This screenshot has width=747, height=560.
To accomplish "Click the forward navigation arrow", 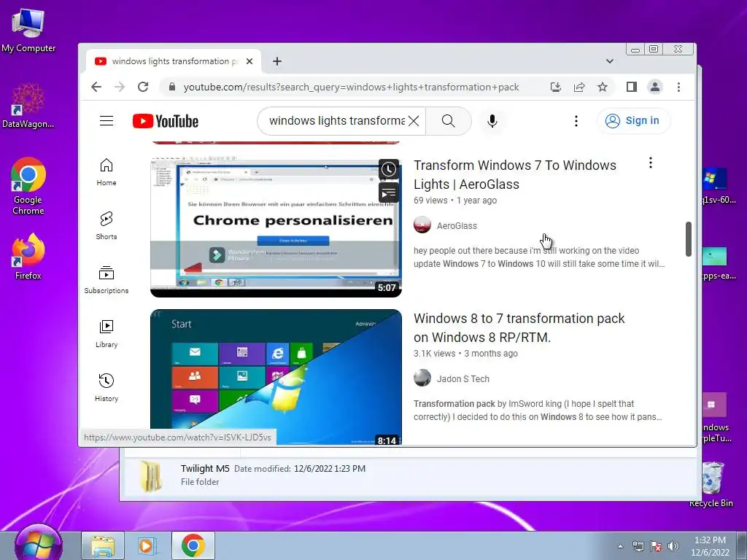I will click(120, 87).
